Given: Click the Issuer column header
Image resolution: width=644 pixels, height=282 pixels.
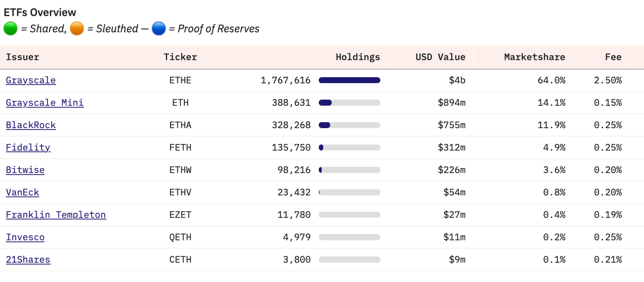Looking at the screenshot, I should 23,57.
